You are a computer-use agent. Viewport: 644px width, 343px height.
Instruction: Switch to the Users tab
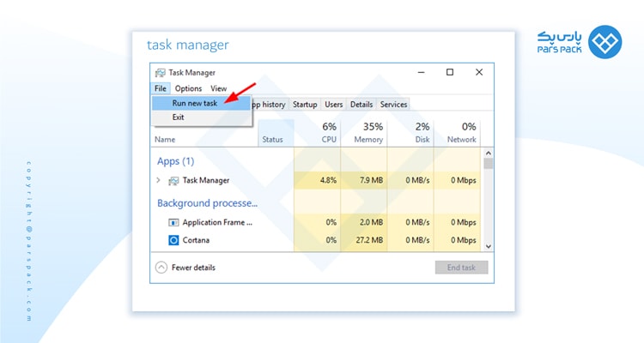[x=333, y=105]
